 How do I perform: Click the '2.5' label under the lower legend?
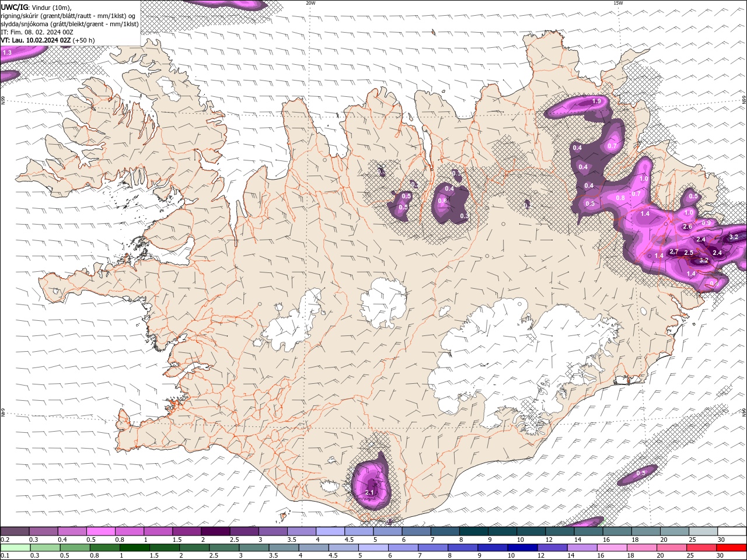click(214, 556)
